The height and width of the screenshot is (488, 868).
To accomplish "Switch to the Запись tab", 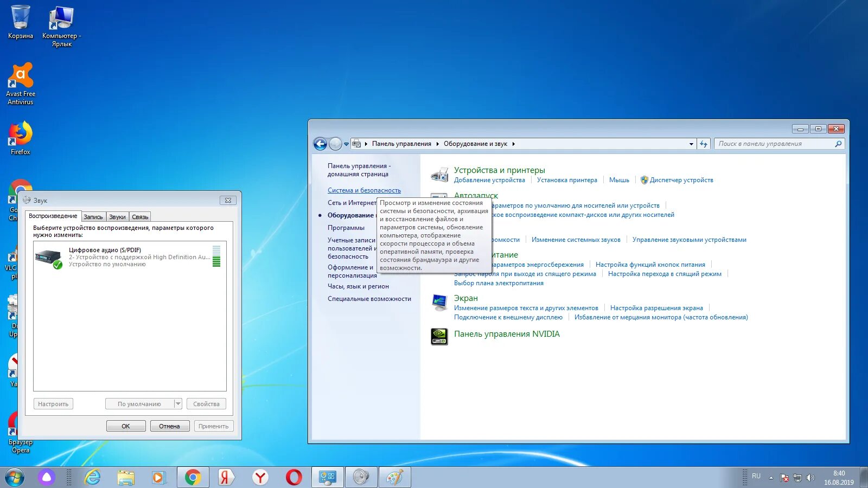I will click(93, 217).
